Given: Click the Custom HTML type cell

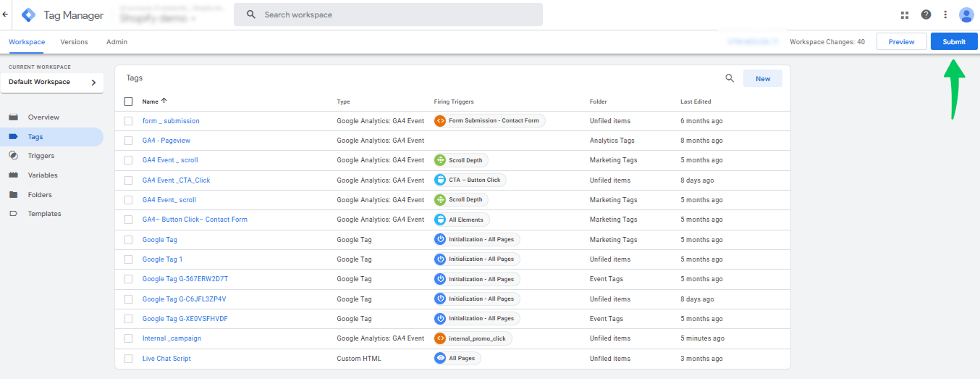Looking at the screenshot, I should click(358, 359).
